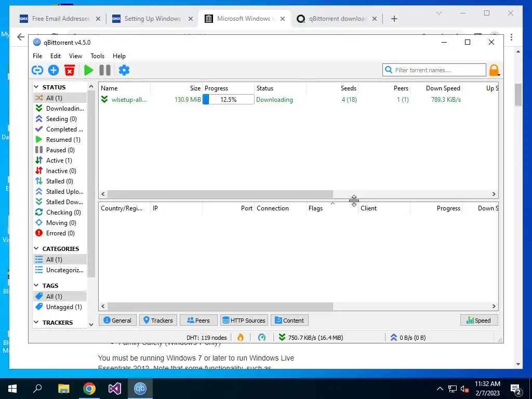
Task: Open File Explorer from the taskbar
Action: pyautogui.click(x=63, y=389)
